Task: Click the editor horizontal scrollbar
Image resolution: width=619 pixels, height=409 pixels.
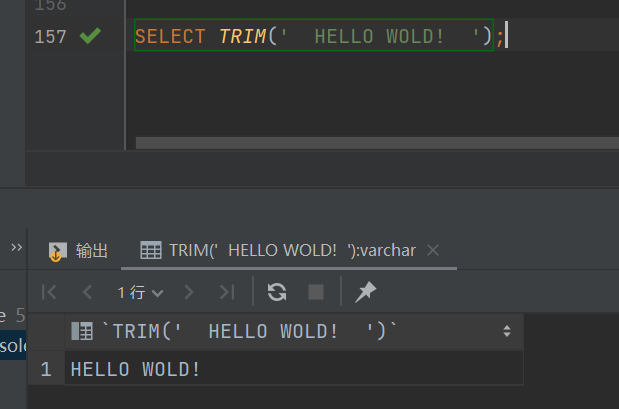Action: coord(377,143)
